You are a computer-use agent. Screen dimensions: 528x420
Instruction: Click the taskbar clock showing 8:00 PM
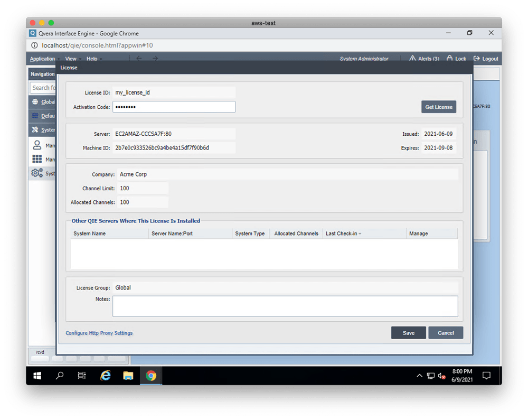pyautogui.click(x=462, y=375)
